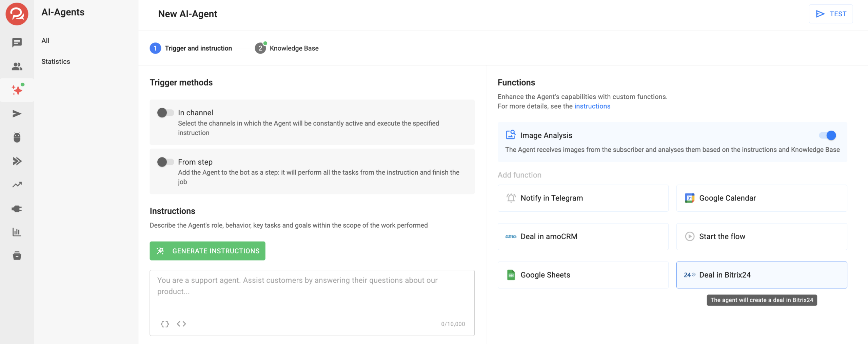Select All in the AI-Agents menu
Viewport: 868px width, 344px height.
pyautogui.click(x=45, y=40)
